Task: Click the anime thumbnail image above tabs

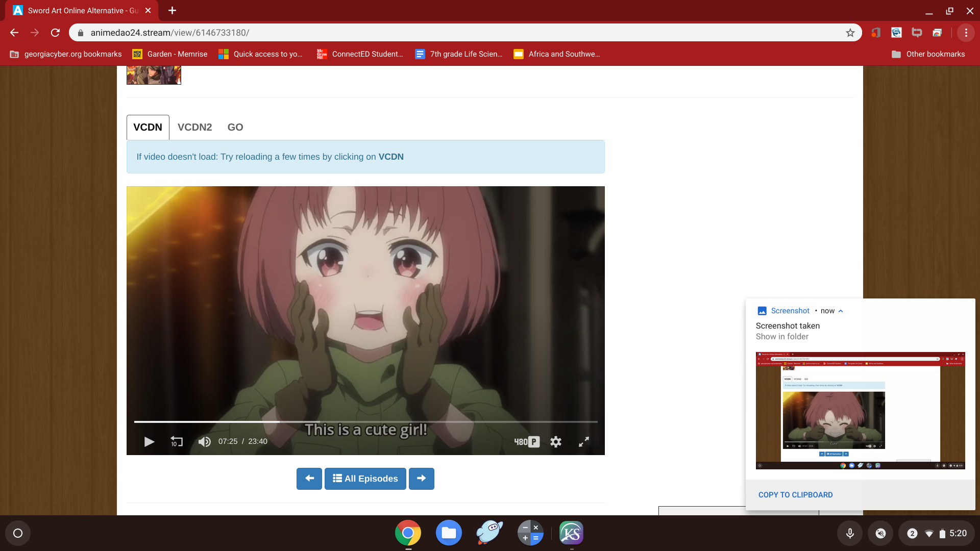Action: pyautogui.click(x=154, y=75)
